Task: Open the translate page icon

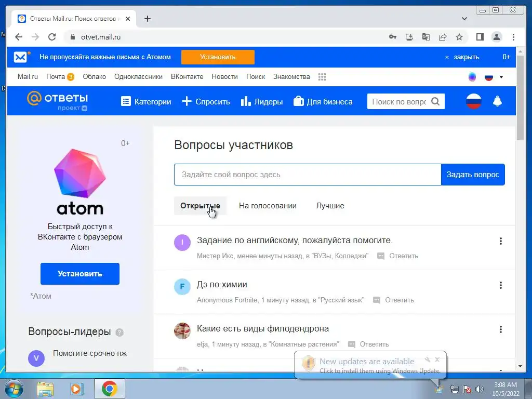Action: [426, 37]
